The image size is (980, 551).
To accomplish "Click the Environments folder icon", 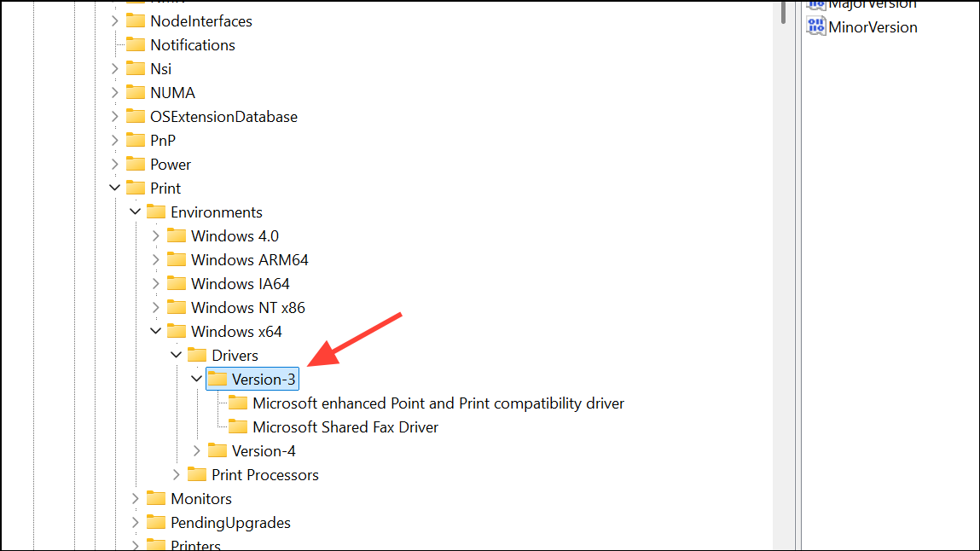I will 157,212.
